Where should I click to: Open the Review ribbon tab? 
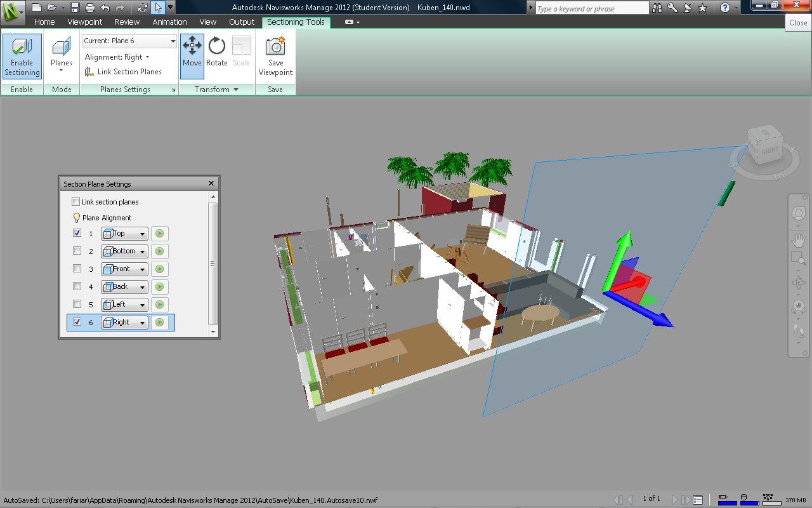pos(127,22)
